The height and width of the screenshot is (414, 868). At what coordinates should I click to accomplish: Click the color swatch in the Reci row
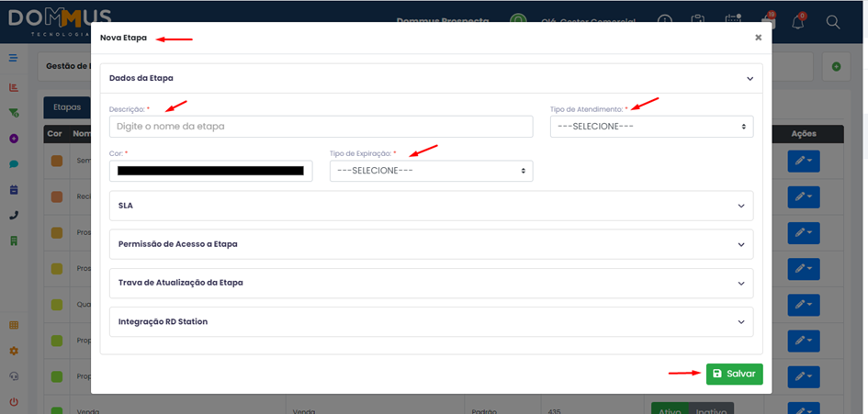(x=56, y=197)
